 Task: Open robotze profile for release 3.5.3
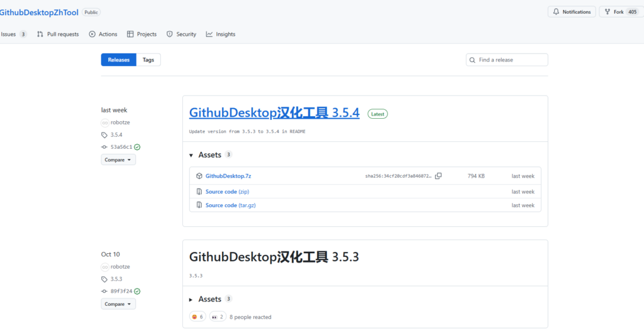[120, 266]
